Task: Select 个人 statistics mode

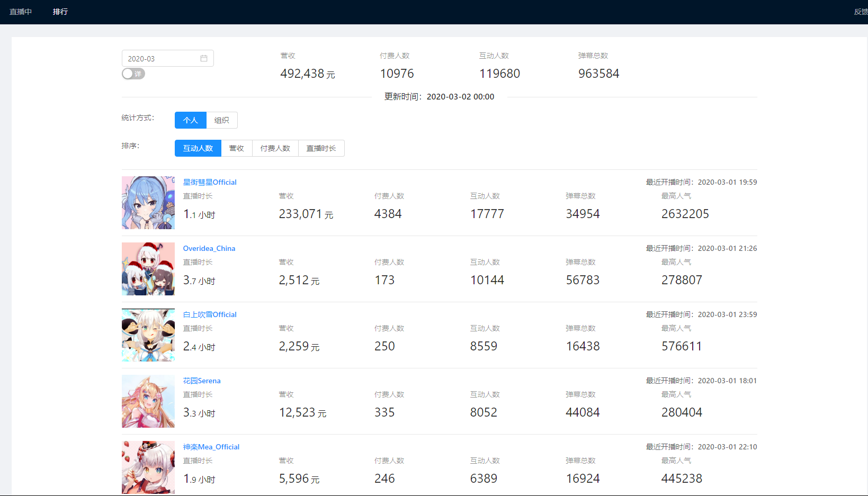Action: pos(191,120)
